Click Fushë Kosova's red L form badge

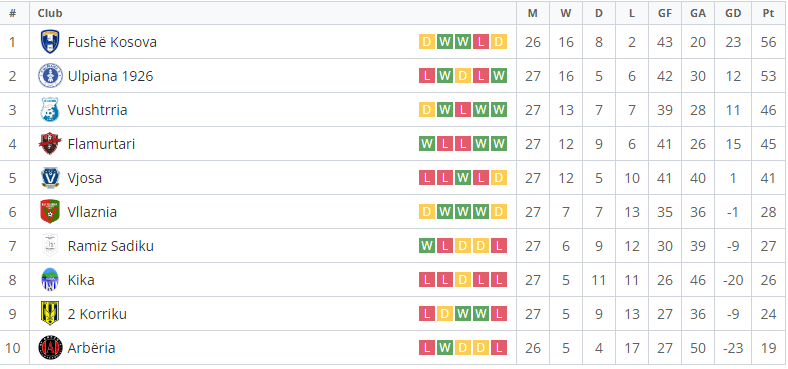click(x=481, y=42)
